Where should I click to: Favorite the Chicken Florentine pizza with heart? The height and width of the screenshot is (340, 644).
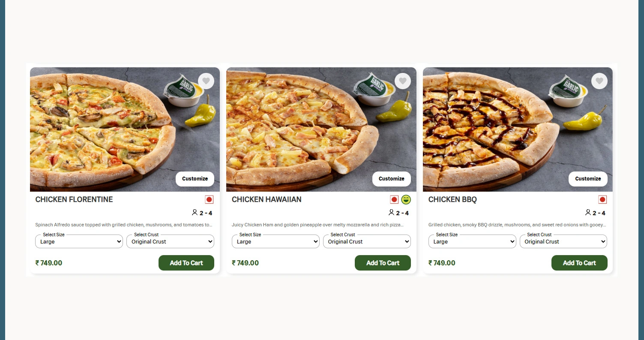coord(206,81)
